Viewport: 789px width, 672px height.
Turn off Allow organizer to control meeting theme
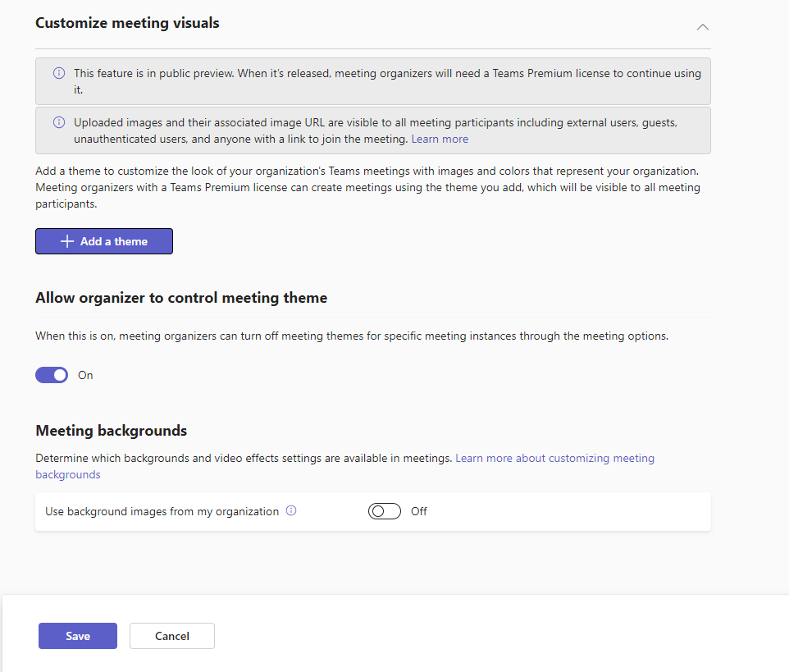[x=52, y=375]
